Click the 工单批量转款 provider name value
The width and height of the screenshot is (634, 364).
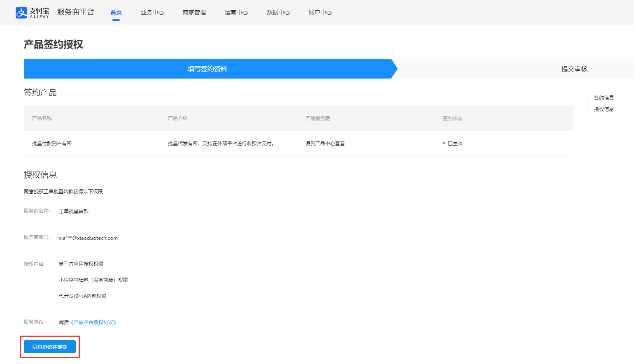tap(74, 211)
